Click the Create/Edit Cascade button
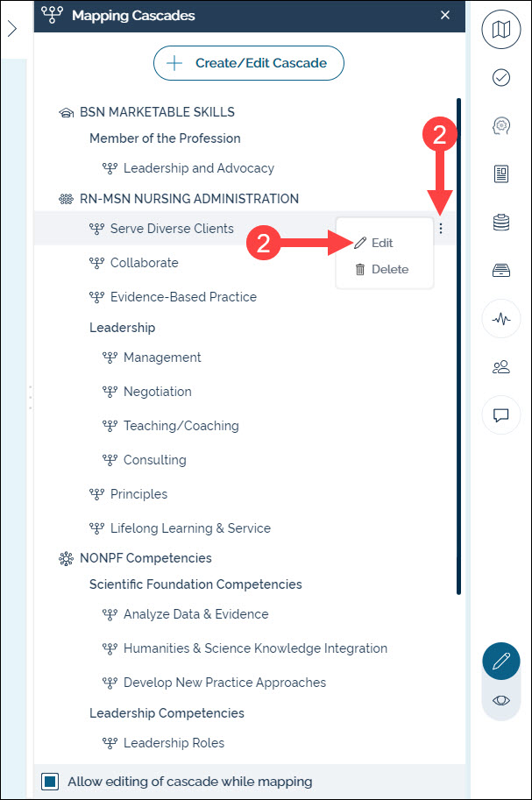 249,63
